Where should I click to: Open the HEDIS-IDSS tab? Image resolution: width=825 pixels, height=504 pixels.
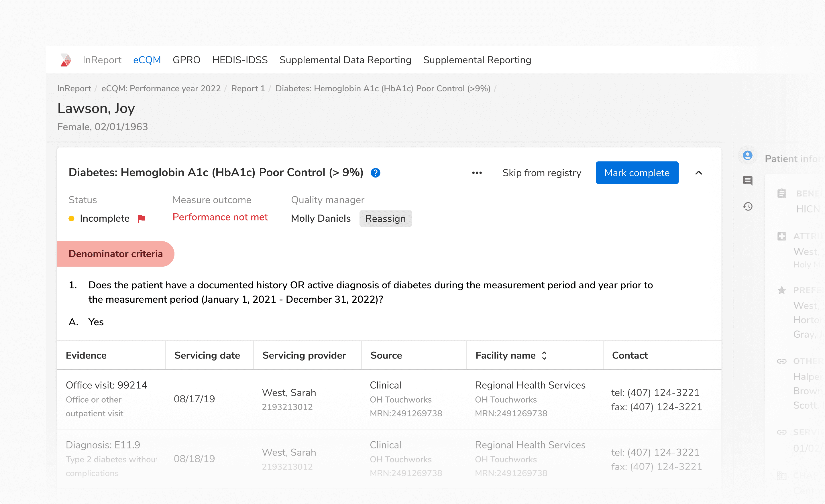coord(240,60)
